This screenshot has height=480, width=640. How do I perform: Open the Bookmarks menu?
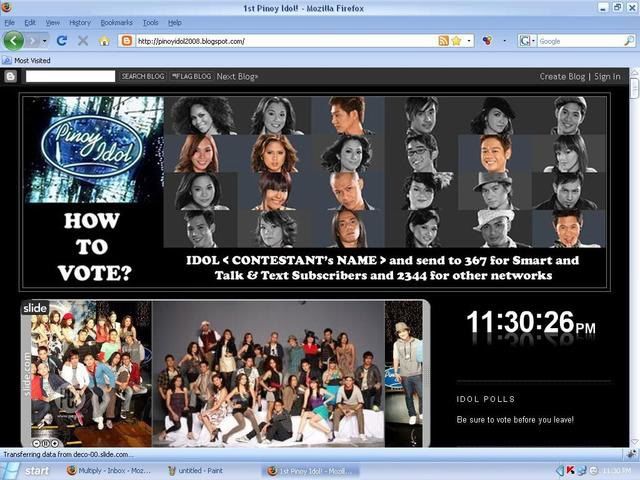[x=117, y=23]
